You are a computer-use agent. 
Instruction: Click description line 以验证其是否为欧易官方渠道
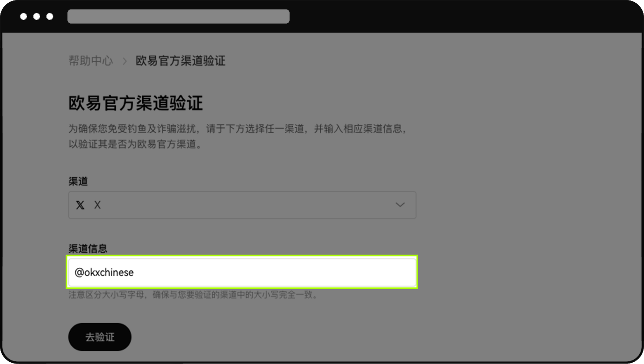(136, 144)
